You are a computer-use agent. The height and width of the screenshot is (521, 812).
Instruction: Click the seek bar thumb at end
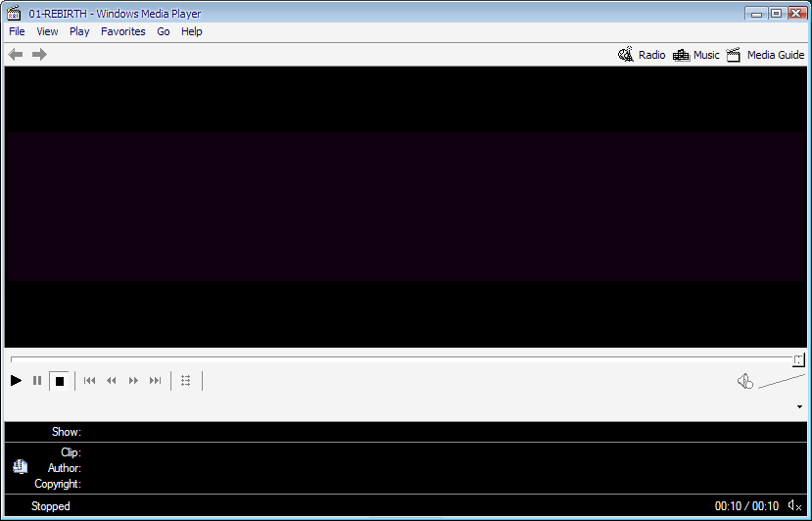click(x=798, y=360)
